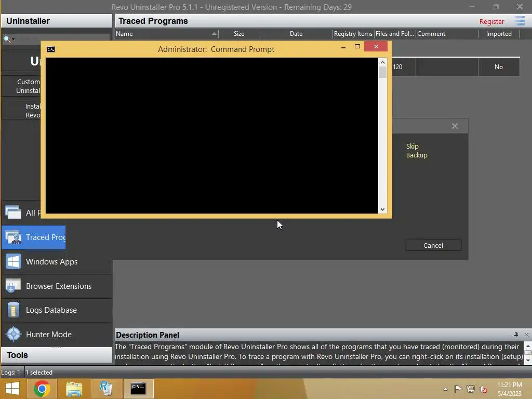
Task: Click Command Prompt scrollbar thumb
Action: coord(382,72)
